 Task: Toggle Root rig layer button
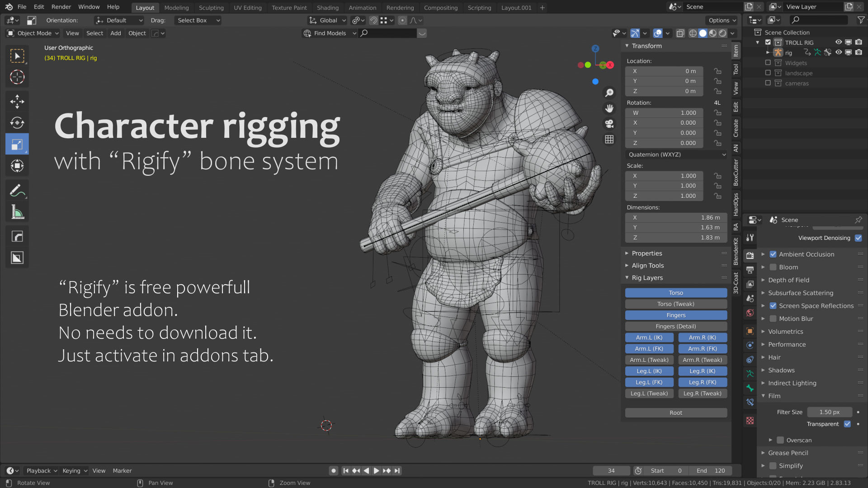[x=676, y=413]
